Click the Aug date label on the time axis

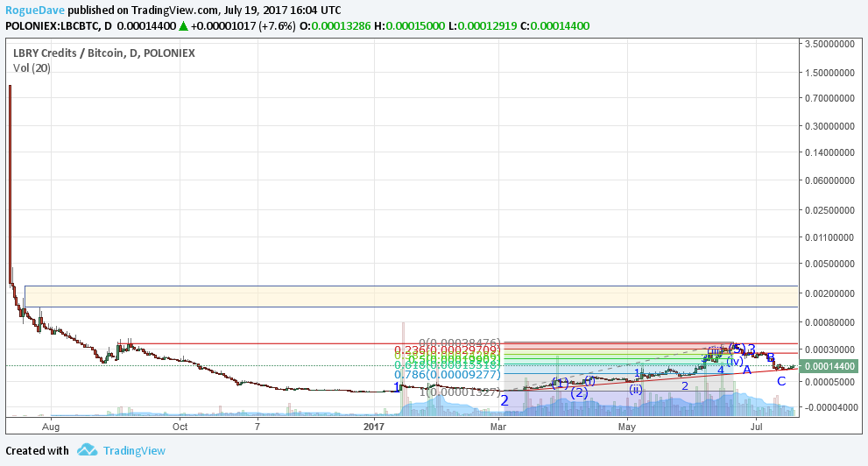point(51,427)
